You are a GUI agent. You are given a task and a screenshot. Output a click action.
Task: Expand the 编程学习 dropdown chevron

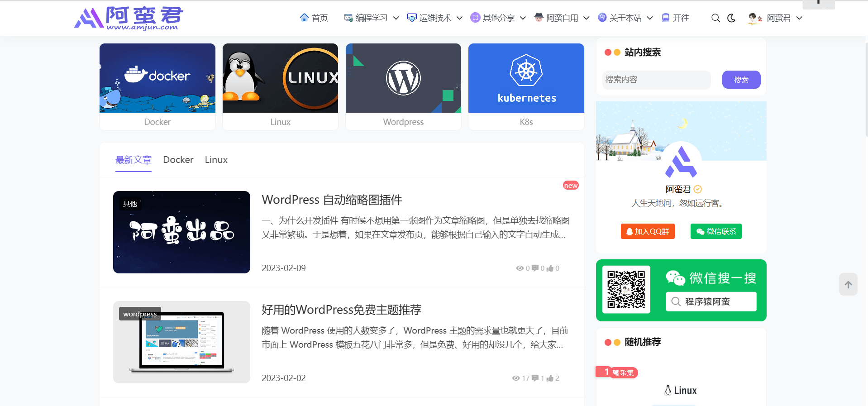pos(396,18)
